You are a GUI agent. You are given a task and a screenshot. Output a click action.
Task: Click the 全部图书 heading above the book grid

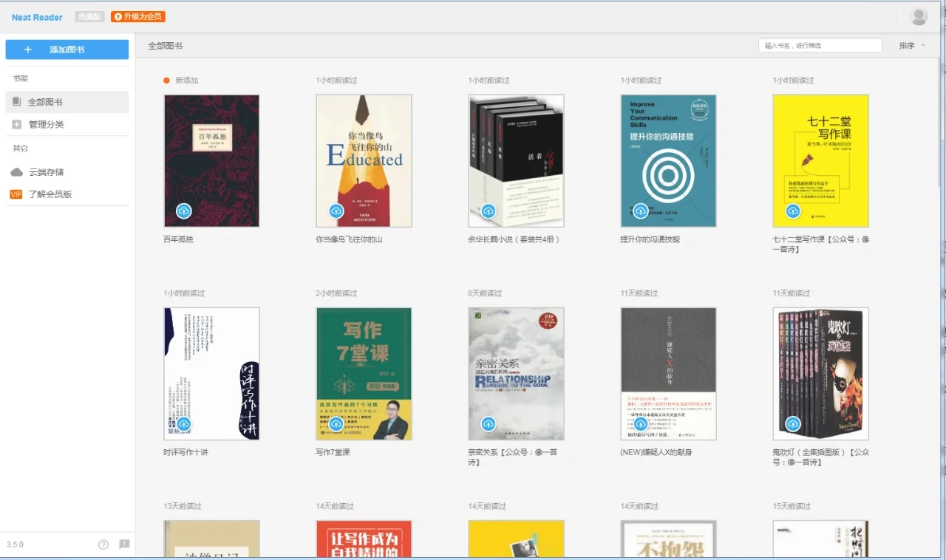click(x=165, y=46)
